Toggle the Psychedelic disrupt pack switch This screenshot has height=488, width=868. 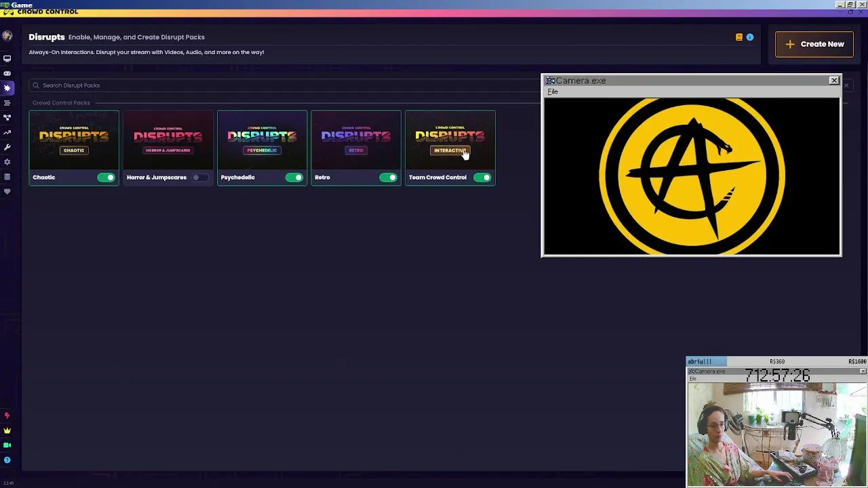(x=294, y=178)
